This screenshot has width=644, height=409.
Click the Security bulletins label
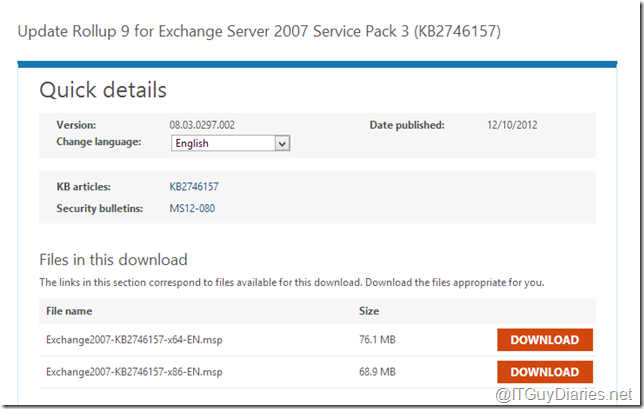(101, 208)
